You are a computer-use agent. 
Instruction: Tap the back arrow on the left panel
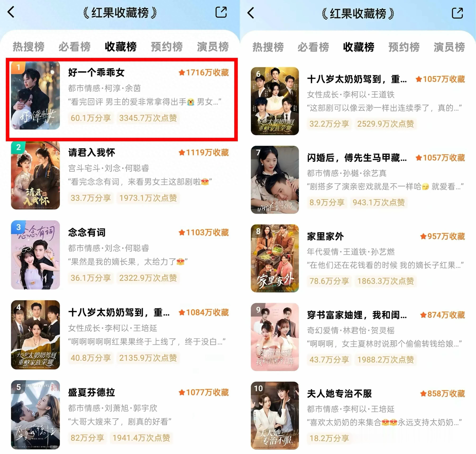pos(11,12)
